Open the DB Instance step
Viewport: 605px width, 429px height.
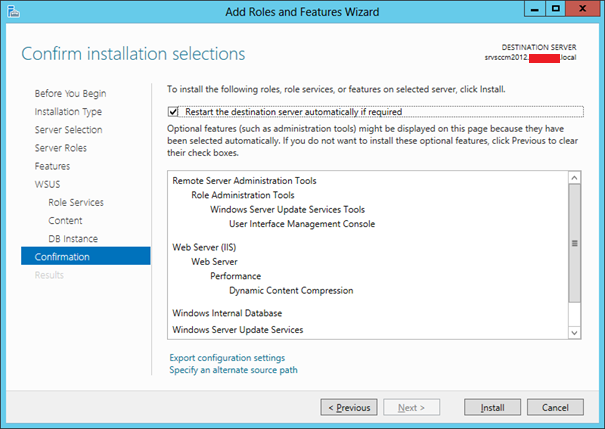[x=73, y=239]
